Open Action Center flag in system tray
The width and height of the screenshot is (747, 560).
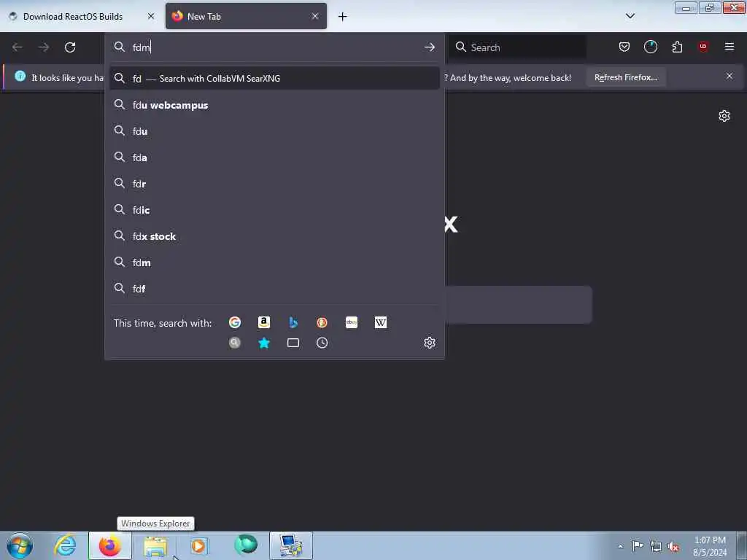tap(638, 546)
